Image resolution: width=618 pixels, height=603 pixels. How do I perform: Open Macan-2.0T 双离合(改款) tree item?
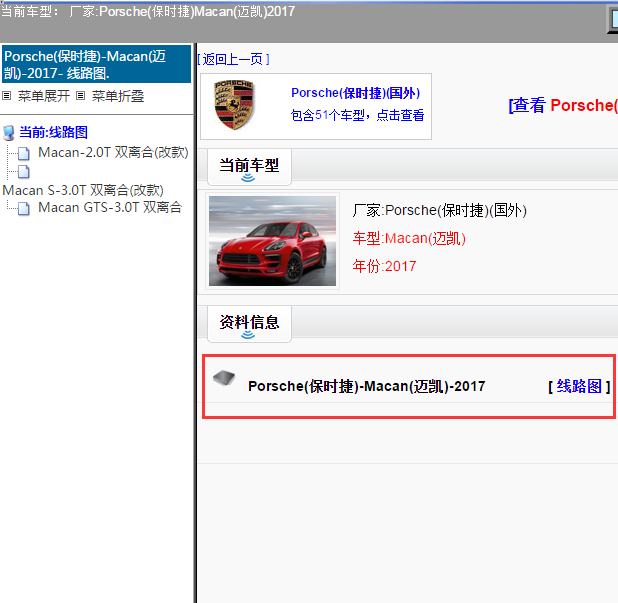114,153
